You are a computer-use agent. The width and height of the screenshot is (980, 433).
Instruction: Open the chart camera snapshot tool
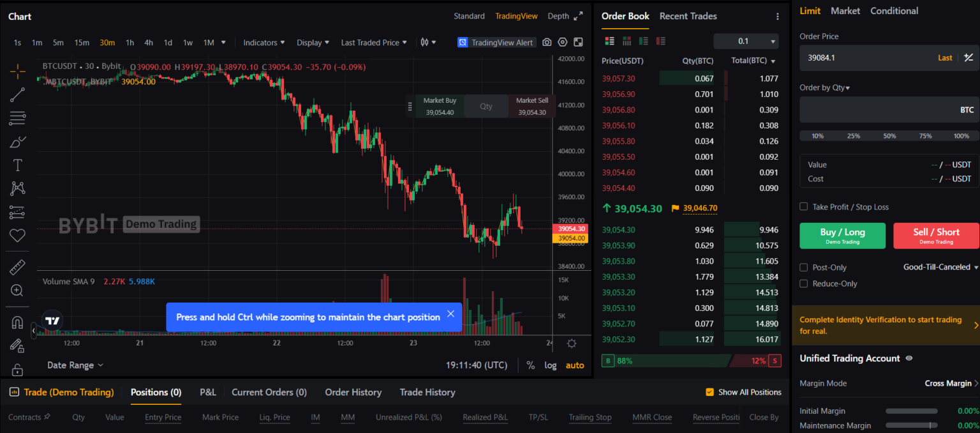point(547,42)
